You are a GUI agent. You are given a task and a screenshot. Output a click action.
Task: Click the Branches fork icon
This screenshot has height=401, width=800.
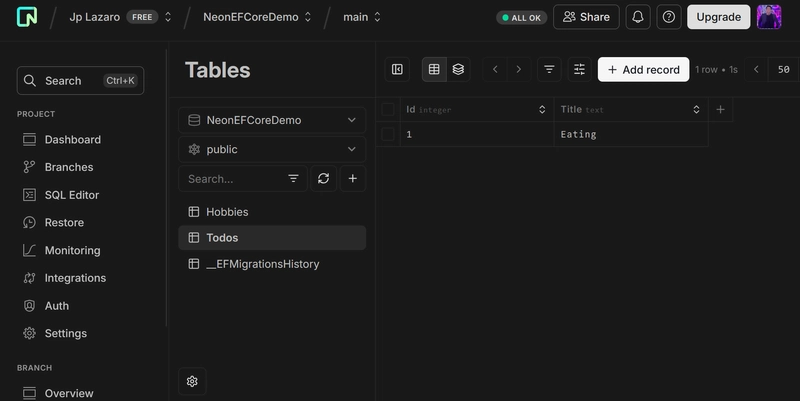point(30,167)
